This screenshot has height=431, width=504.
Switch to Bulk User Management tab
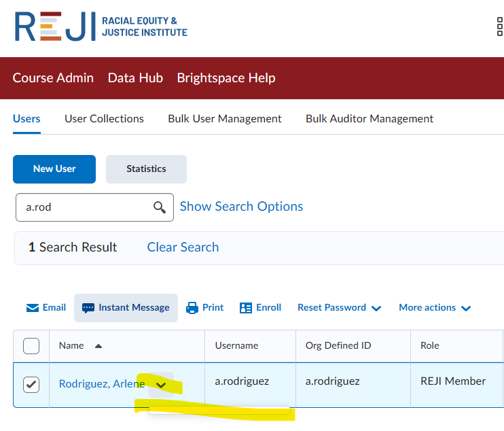225,119
